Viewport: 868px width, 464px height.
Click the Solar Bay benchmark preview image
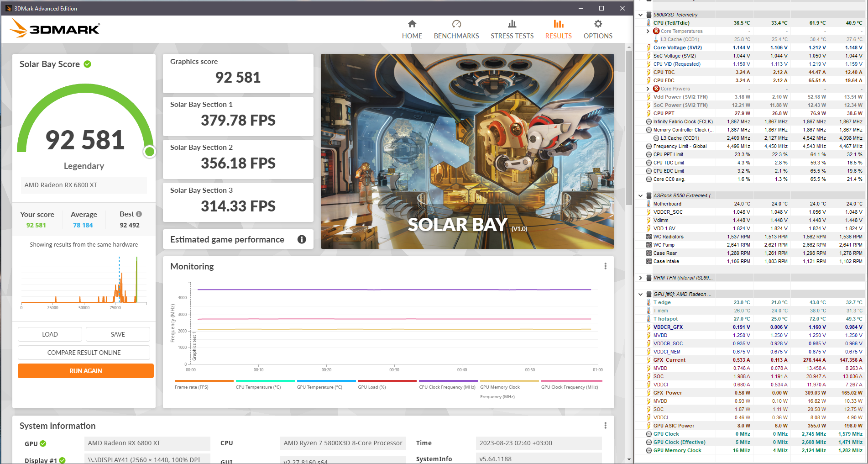(467, 151)
